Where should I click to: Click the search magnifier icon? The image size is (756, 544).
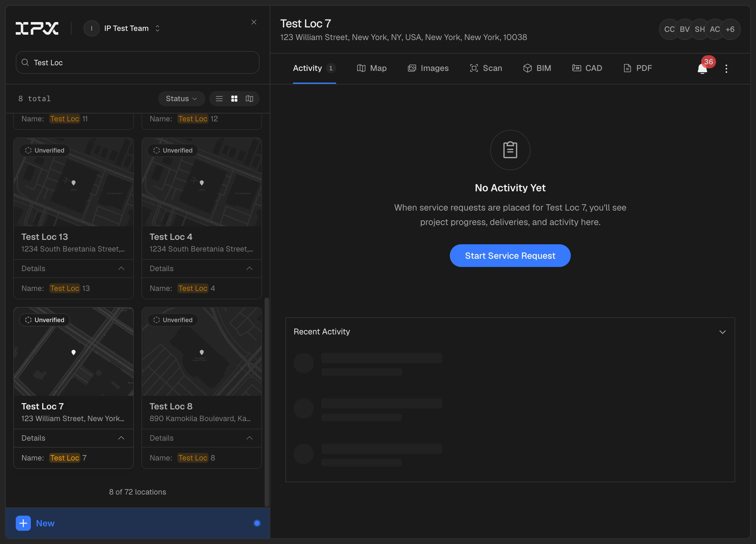click(x=25, y=62)
